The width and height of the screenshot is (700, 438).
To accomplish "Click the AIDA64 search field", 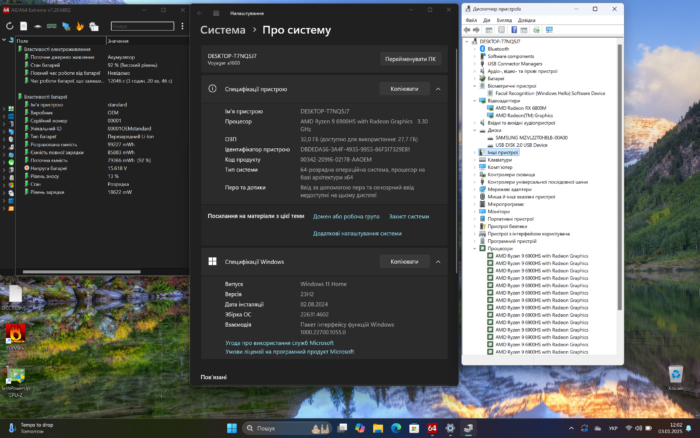I will pos(142,26).
